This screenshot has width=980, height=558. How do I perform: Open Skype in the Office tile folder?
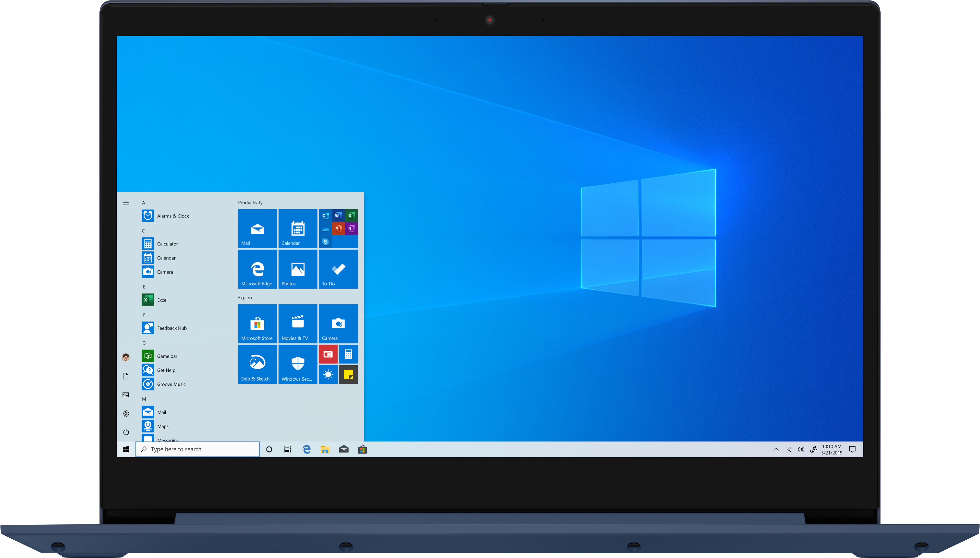point(326,242)
